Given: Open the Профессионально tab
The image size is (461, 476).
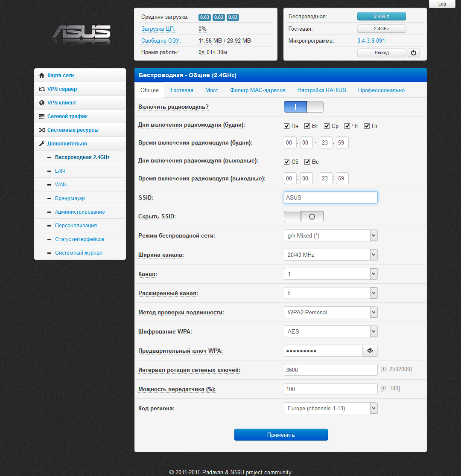Looking at the screenshot, I should (x=381, y=90).
